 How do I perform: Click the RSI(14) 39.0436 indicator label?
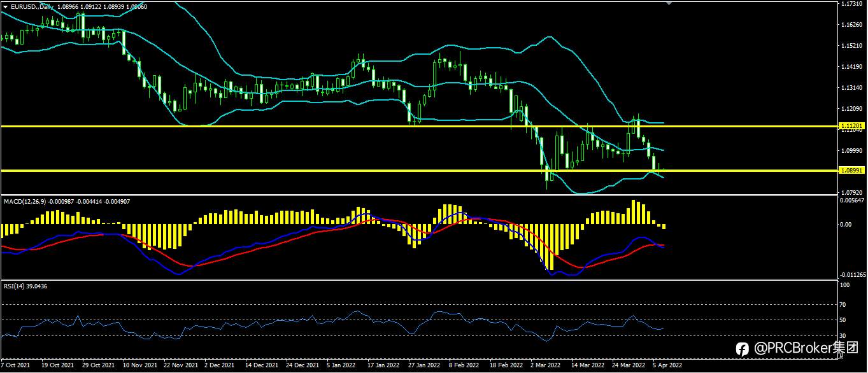(25, 286)
